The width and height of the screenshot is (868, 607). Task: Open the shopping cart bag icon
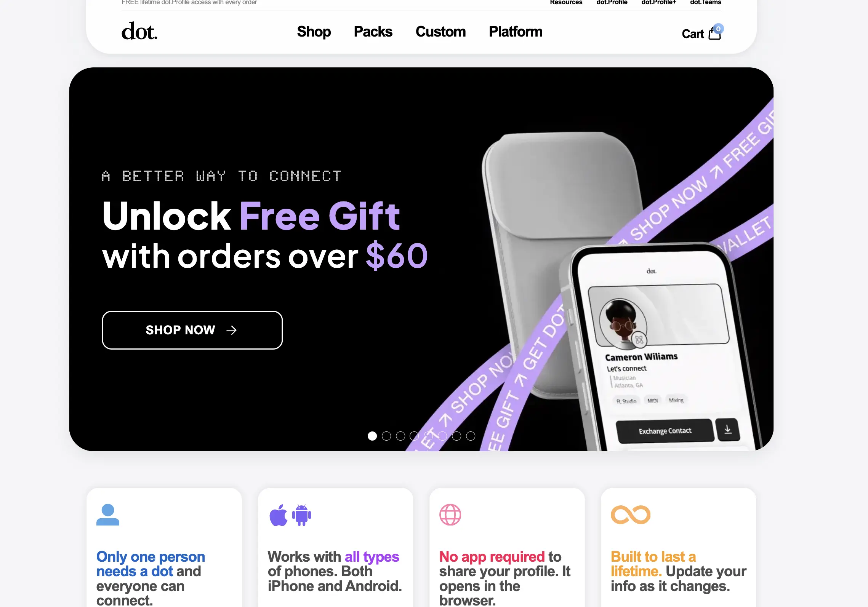click(x=714, y=34)
